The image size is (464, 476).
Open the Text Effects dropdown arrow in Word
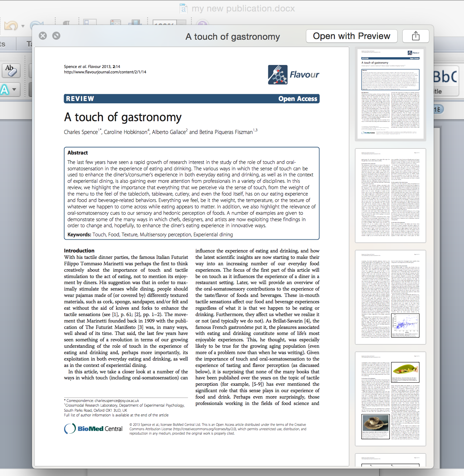(14, 90)
